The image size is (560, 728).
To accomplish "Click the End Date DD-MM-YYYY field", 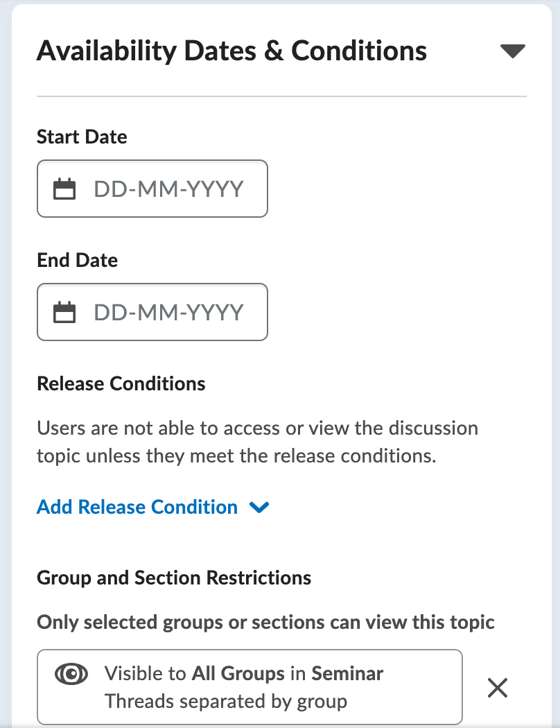I will point(168,312).
